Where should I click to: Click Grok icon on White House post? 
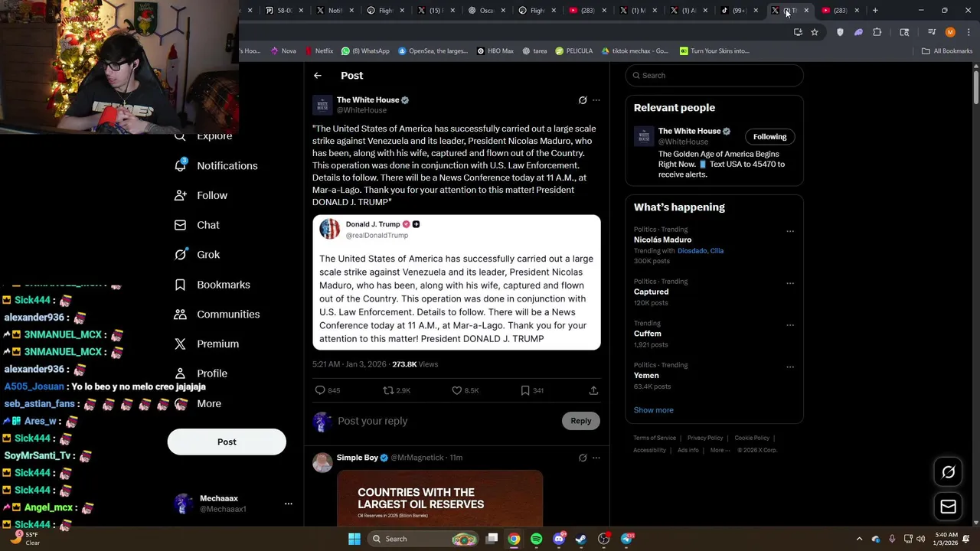[583, 100]
